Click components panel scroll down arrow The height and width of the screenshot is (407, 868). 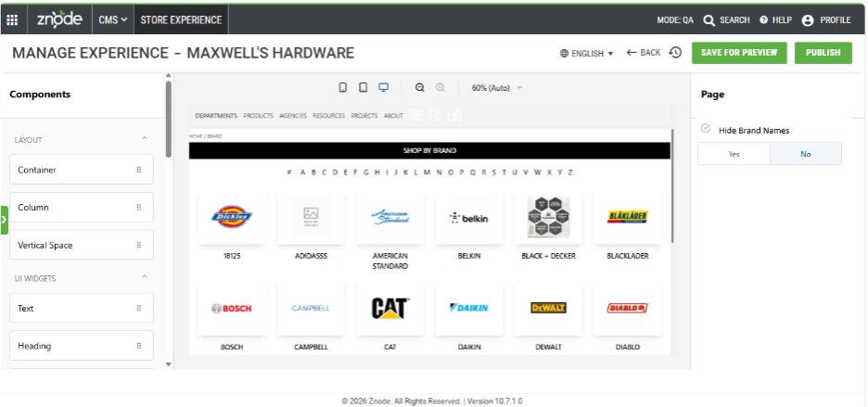pos(169,364)
